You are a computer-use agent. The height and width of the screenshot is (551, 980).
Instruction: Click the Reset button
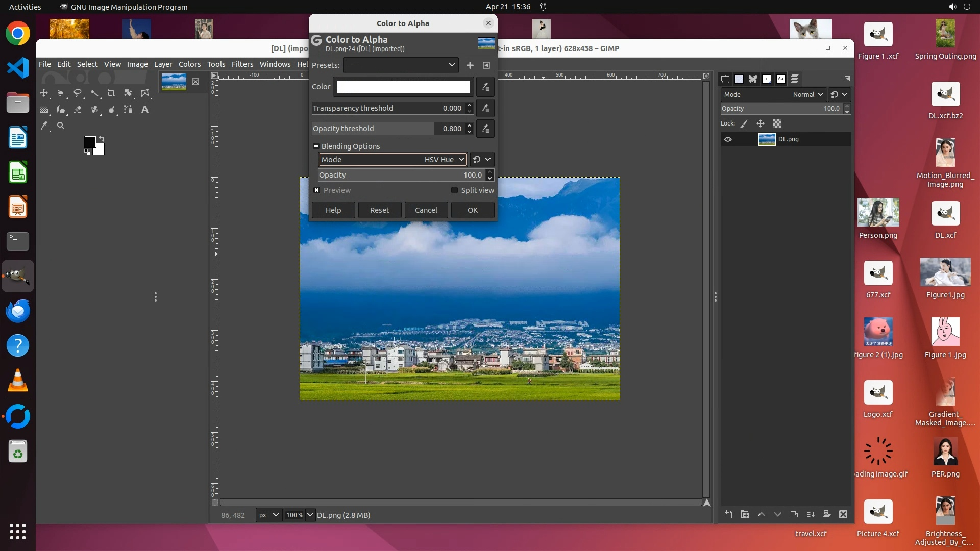pyautogui.click(x=379, y=210)
